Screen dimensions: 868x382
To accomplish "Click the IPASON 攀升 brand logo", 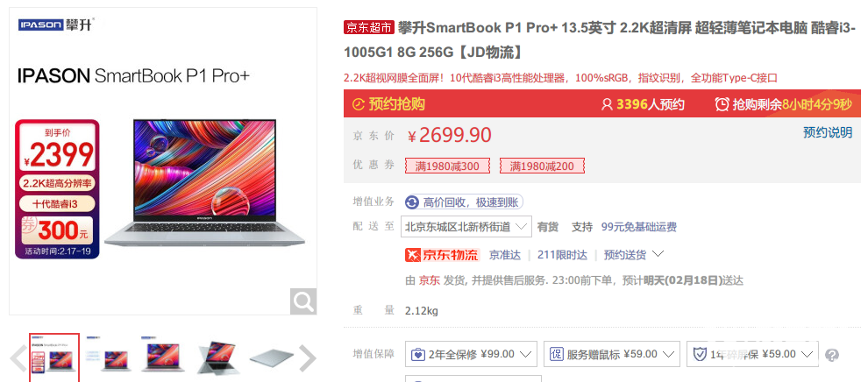I will [56, 25].
